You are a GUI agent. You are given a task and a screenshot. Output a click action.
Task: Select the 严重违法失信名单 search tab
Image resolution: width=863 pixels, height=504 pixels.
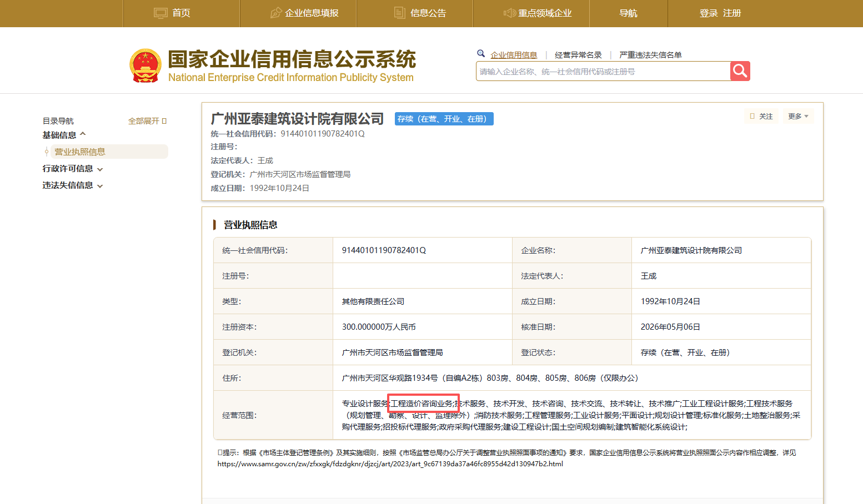point(650,55)
